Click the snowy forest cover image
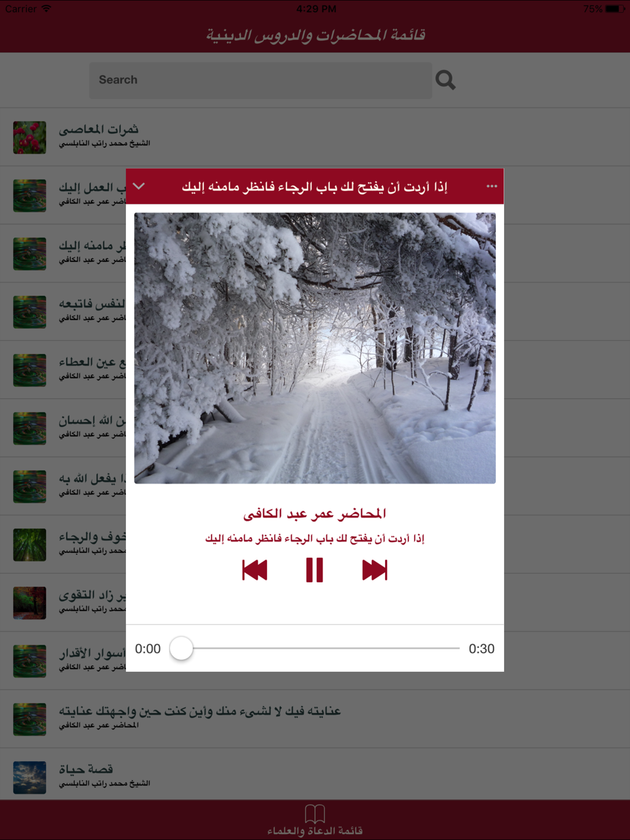Viewport: 630px width, 840px height. 315,348
